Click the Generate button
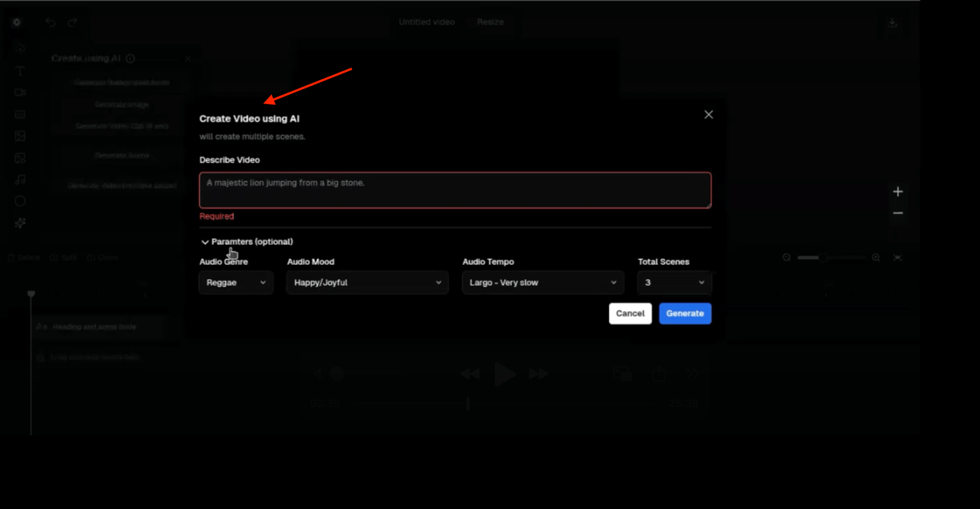 (x=685, y=314)
